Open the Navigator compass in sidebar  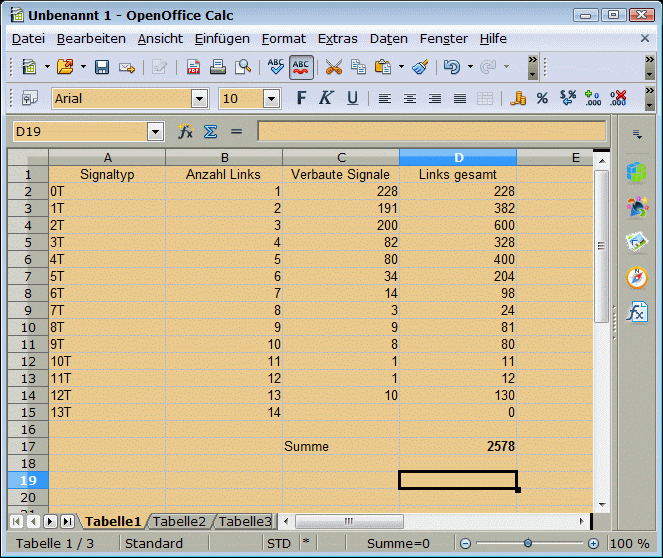click(x=636, y=277)
